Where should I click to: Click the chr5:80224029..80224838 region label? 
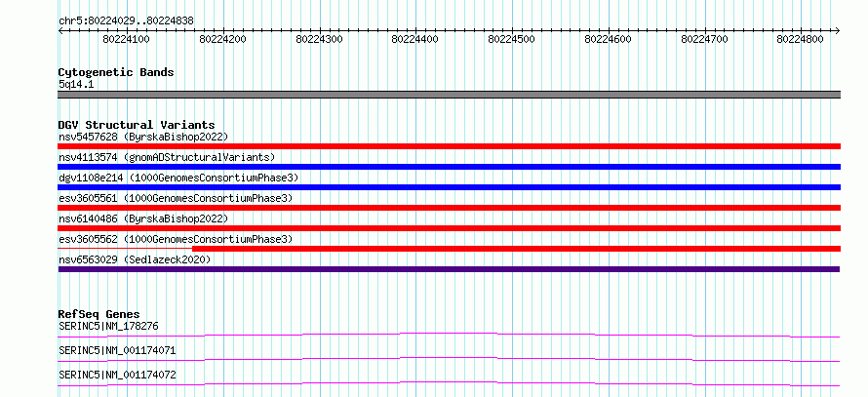(x=126, y=21)
